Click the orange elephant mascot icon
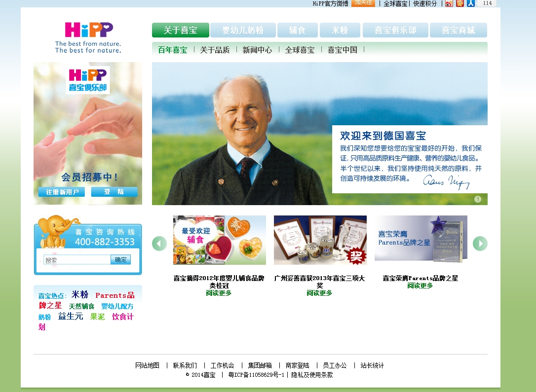The width and height of the screenshot is (536, 392). pyautogui.click(x=55, y=232)
